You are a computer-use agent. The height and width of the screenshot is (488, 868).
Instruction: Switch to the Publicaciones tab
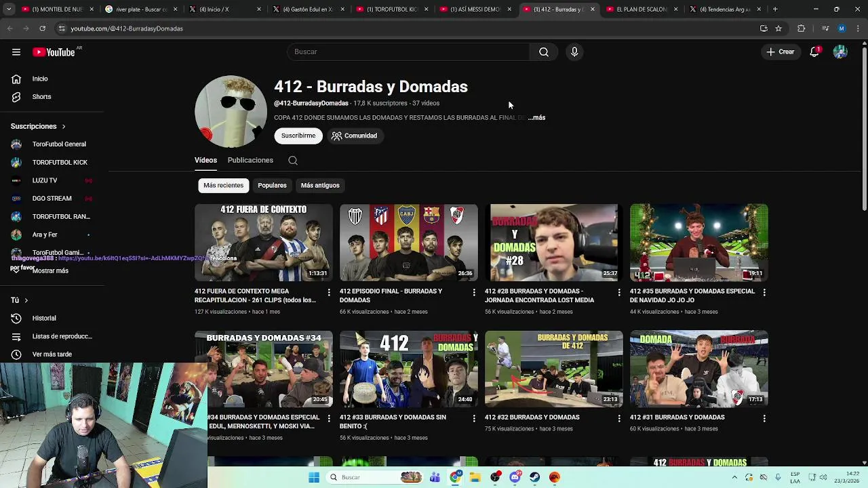250,161
